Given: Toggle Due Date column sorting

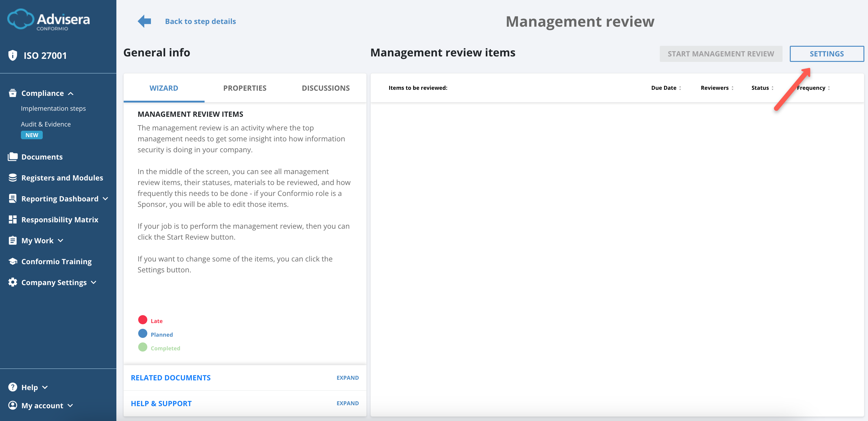Looking at the screenshot, I should [x=681, y=88].
